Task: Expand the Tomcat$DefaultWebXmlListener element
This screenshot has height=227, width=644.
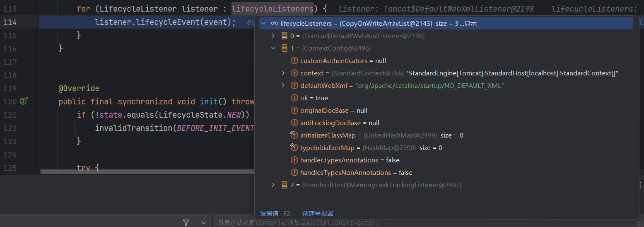Action: (x=273, y=36)
